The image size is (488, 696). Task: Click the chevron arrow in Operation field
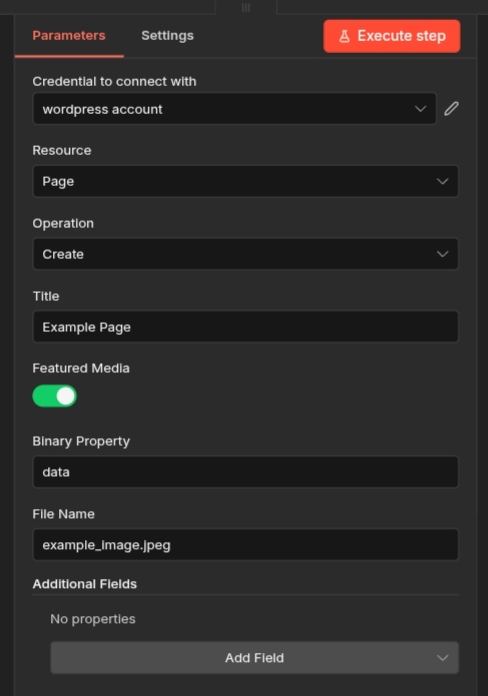(x=442, y=254)
